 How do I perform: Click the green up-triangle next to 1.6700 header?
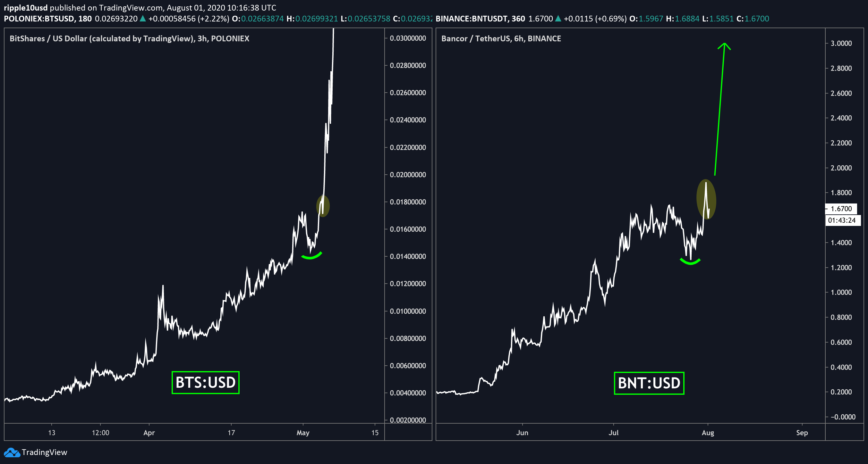pyautogui.click(x=558, y=19)
